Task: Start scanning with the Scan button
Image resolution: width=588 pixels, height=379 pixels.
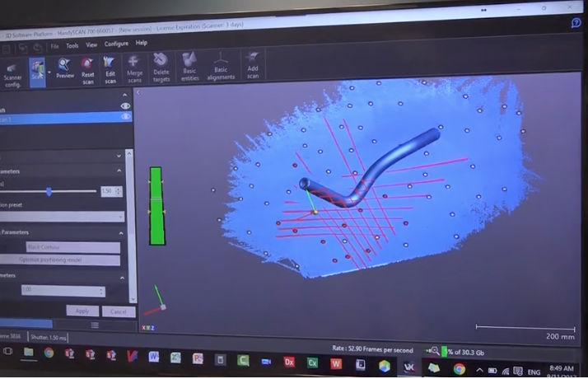Action: coord(37,72)
